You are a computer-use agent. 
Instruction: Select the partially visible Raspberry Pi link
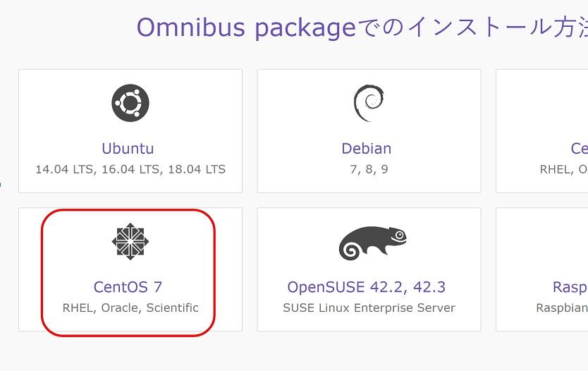click(x=570, y=288)
